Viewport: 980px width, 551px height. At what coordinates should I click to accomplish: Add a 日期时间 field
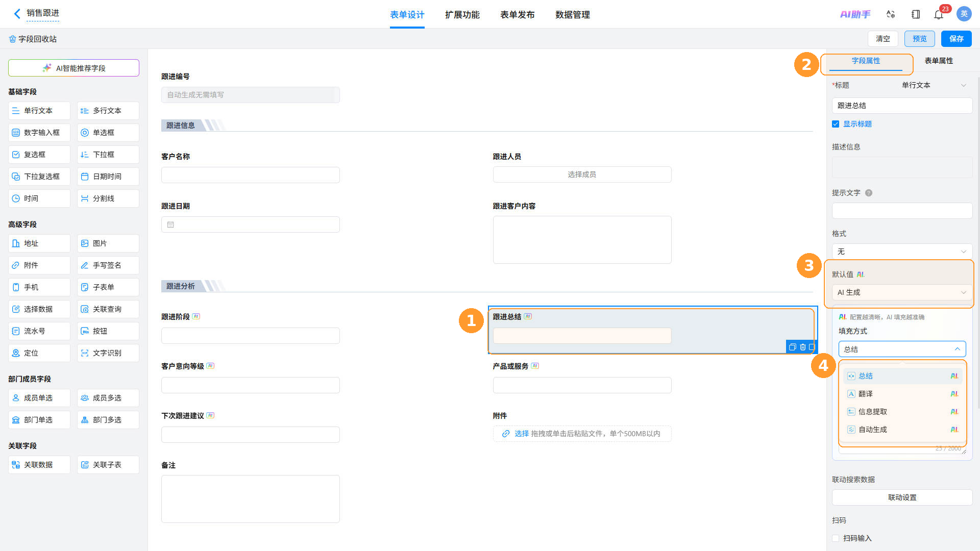[108, 177]
